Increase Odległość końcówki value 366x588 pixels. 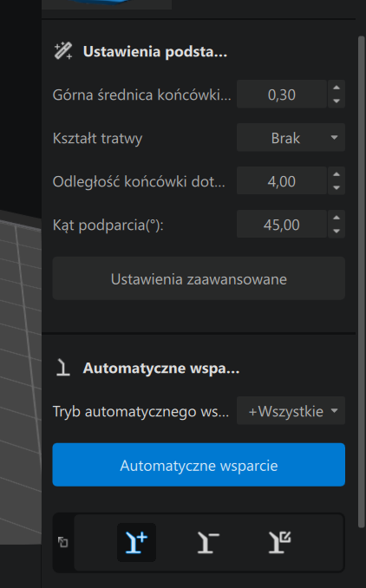pyautogui.click(x=337, y=174)
